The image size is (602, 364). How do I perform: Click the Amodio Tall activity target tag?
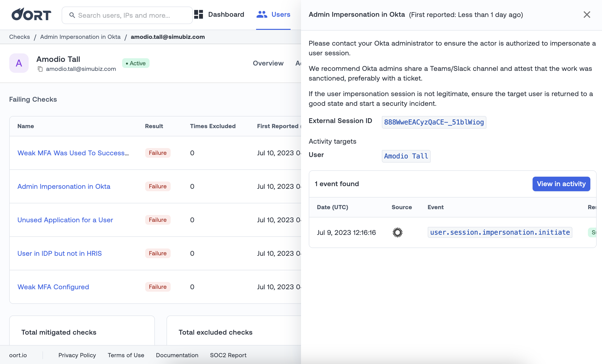click(406, 156)
